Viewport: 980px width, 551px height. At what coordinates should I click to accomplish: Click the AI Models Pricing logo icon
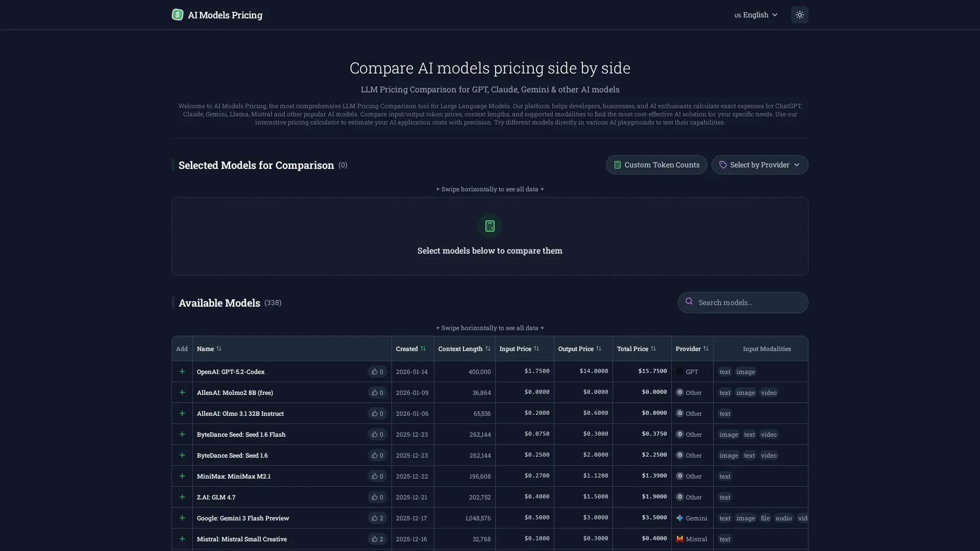[x=178, y=15]
